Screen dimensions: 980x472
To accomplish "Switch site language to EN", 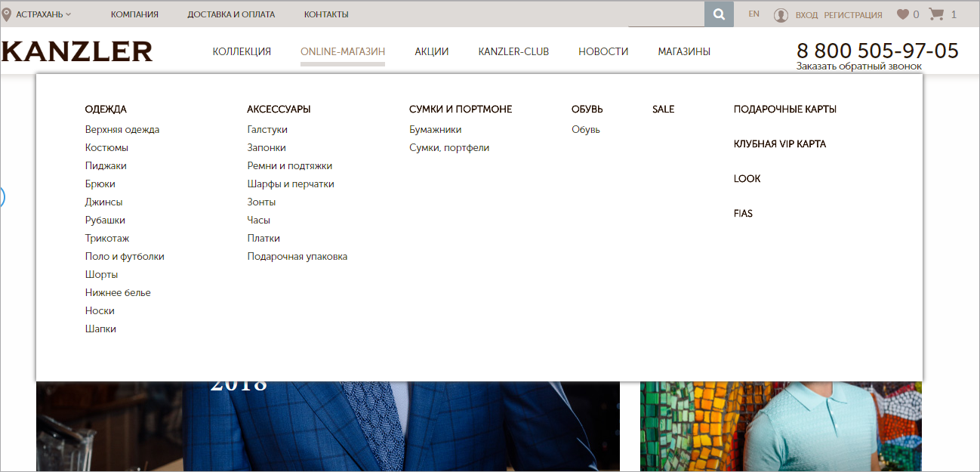I will click(753, 14).
